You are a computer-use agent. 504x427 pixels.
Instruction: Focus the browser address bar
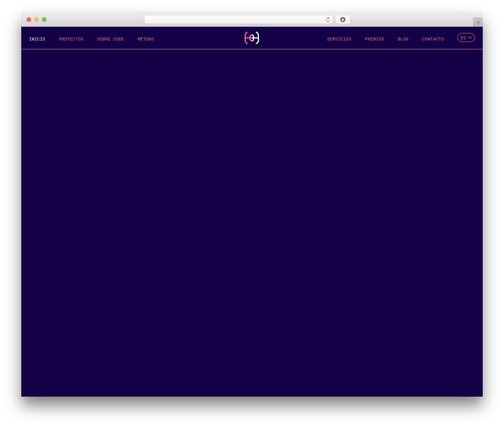coord(238,20)
